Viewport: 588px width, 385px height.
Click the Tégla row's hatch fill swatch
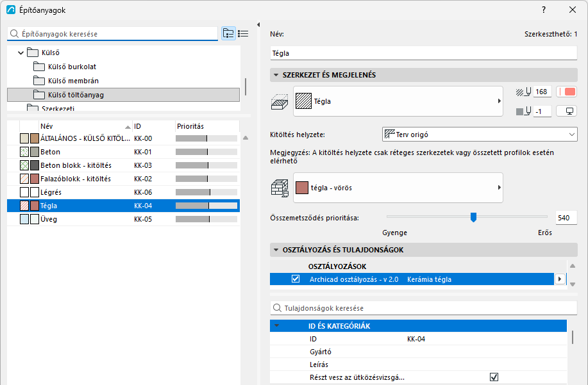pos(24,206)
